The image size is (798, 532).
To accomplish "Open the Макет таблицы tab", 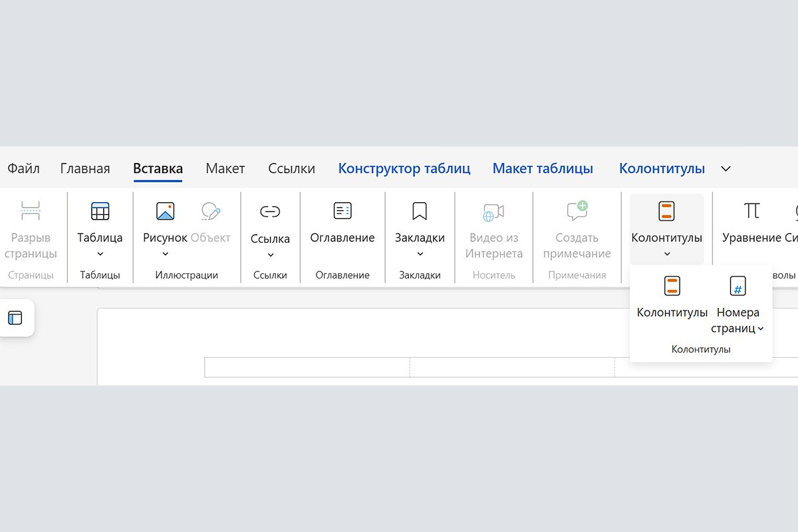I will coord(542,169).
